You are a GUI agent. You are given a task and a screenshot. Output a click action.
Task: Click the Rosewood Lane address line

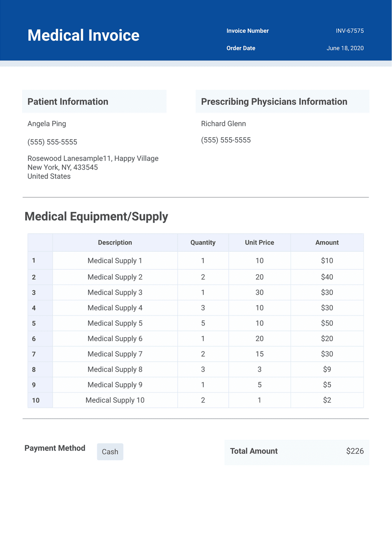pos(93,158)
